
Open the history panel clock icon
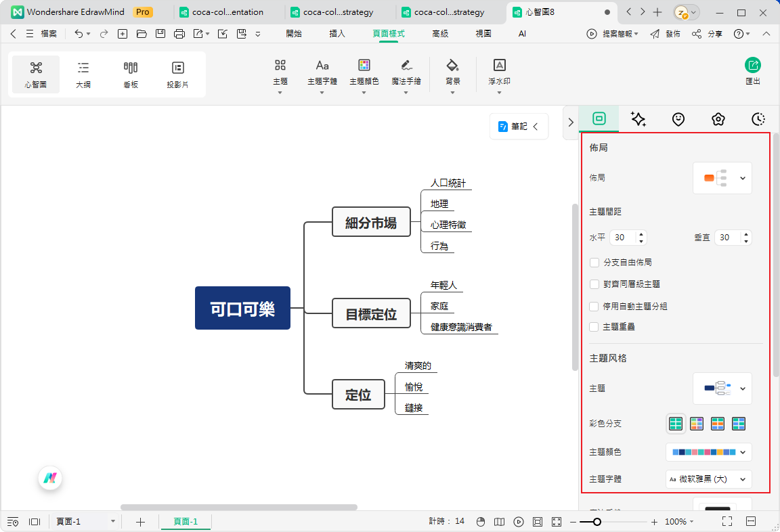758,119
